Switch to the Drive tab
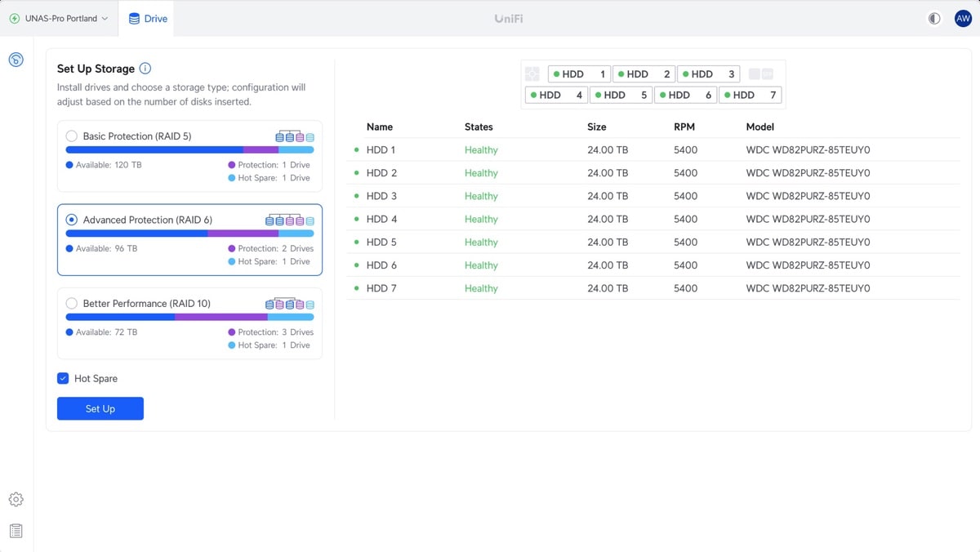Viewport: 980px width, 552px height. (x=147, y=18)
